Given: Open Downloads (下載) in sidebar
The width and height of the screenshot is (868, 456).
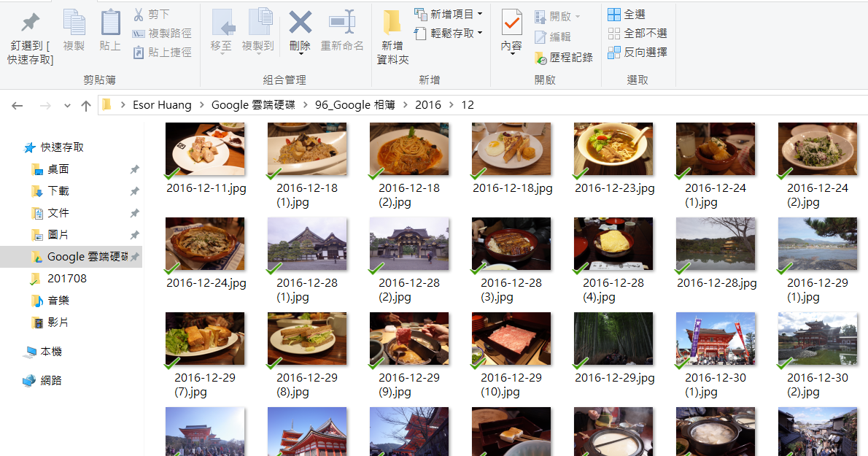Looking at the screenshot, I should pos(50,191).
